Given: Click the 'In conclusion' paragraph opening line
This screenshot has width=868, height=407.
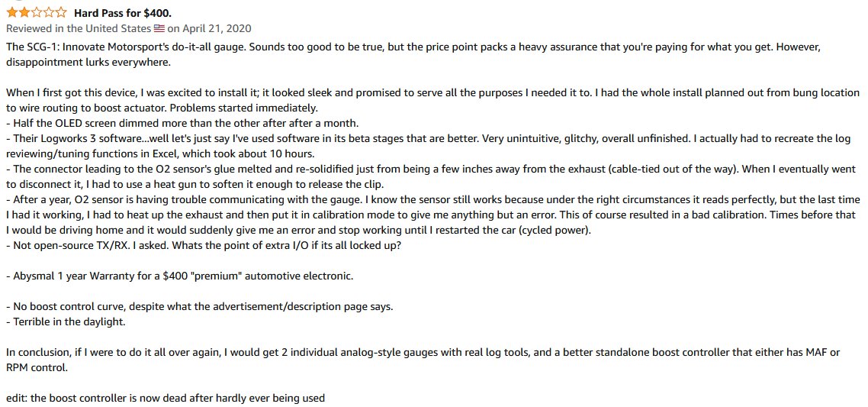Looking at the screenshot, I should (x=423, y=352).
